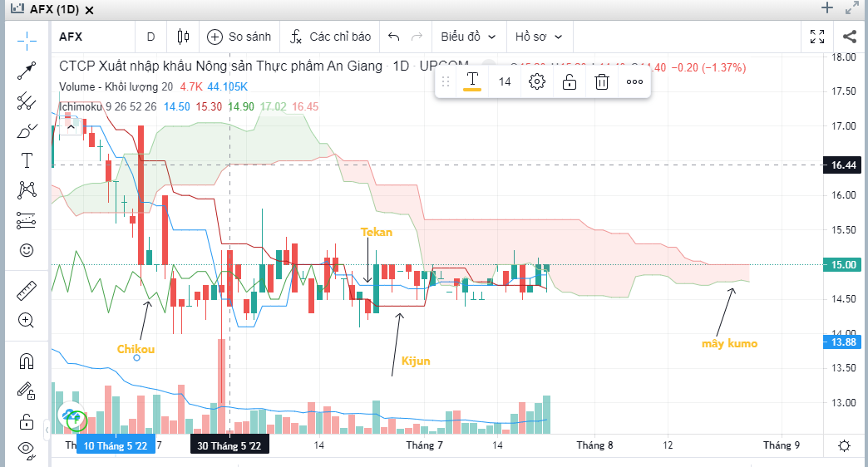Lock all drawing tools
Viewport: 868px width, 467px height.
point(27,421)
